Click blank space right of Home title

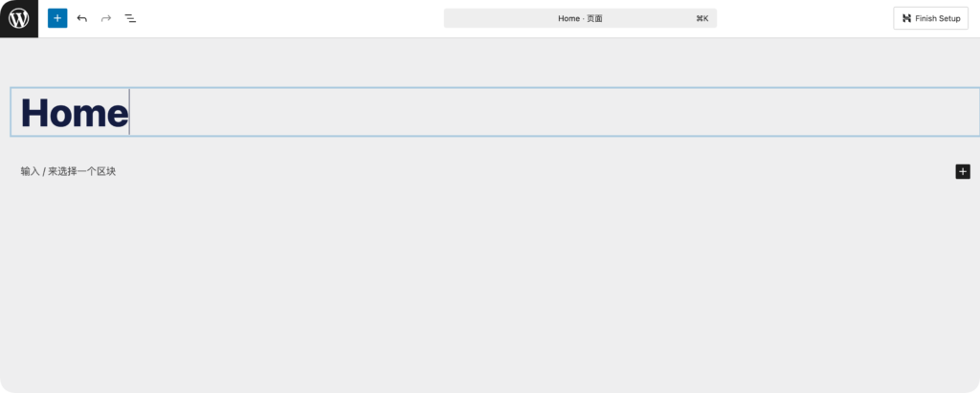click(x=555, y=113)
